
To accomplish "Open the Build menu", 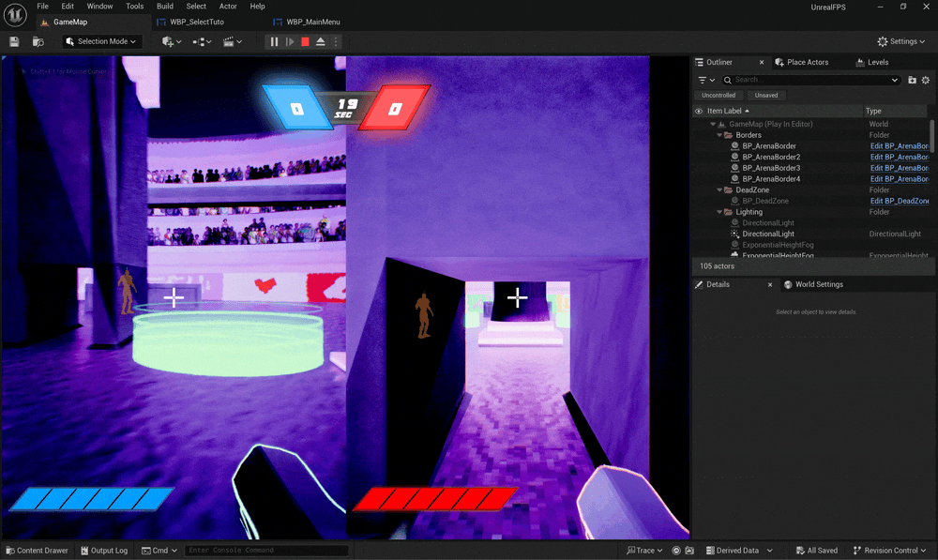I will click(164, 6).
